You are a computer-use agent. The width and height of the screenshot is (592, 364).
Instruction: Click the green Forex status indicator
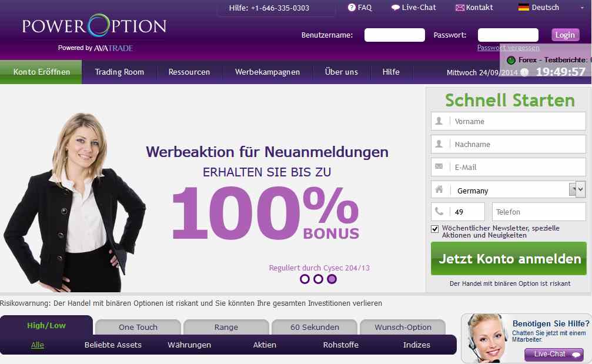(511, 60)
